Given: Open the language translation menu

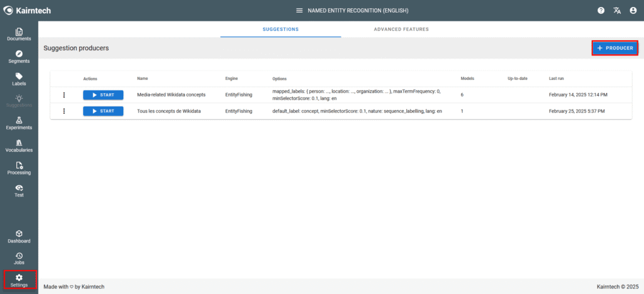Looking at the screenshot, I should [617, 11].
